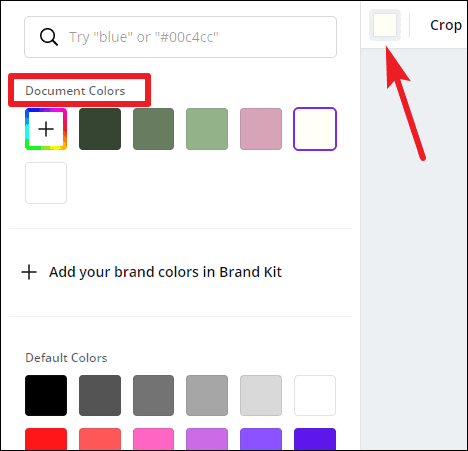The image size is (468, 451).
Task: Click the rainbow add new color button
Action: tap(46, 129)
